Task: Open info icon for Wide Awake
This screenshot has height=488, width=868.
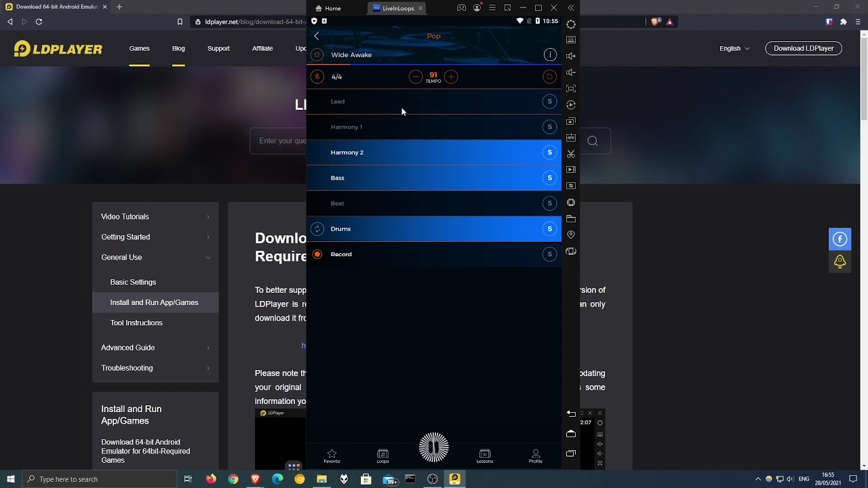Action: pos(550,55)
